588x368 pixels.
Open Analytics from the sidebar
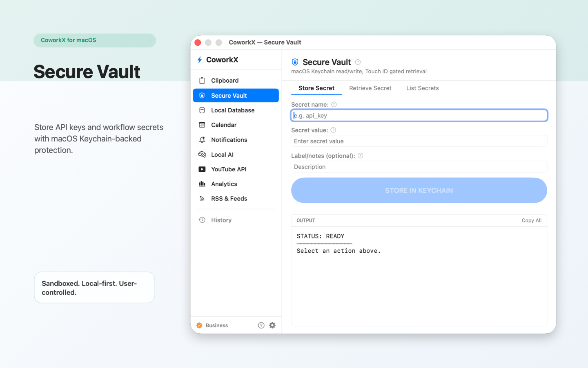point(236,184)
